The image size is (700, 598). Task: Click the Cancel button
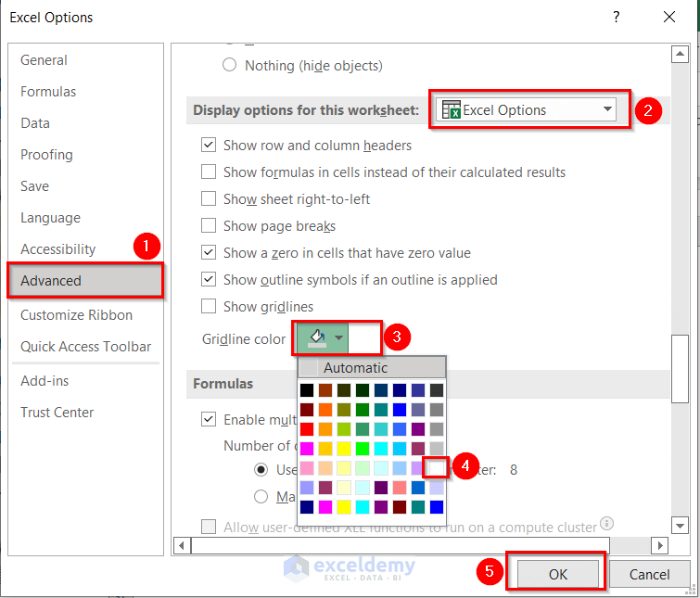pos(649,574)
